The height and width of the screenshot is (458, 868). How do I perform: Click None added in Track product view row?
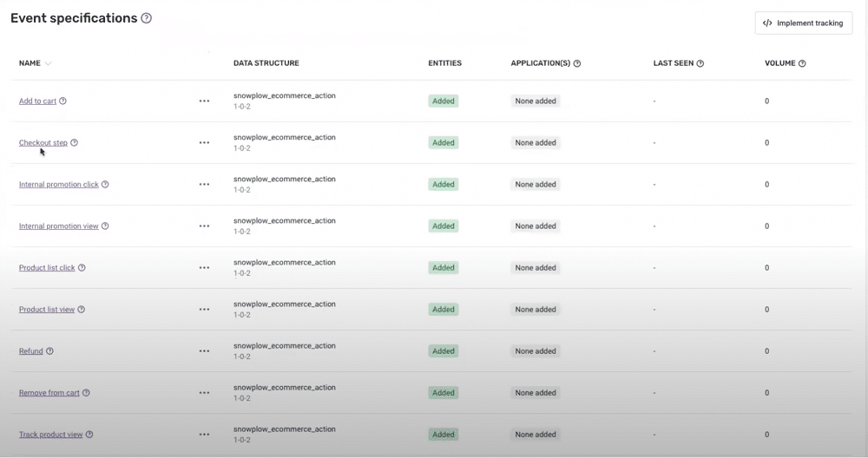(x=536, y=435)
